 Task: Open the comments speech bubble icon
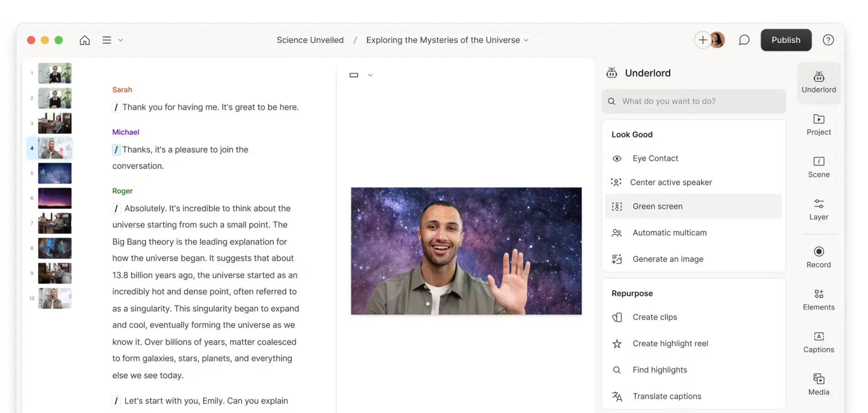[x=744, y=40]
